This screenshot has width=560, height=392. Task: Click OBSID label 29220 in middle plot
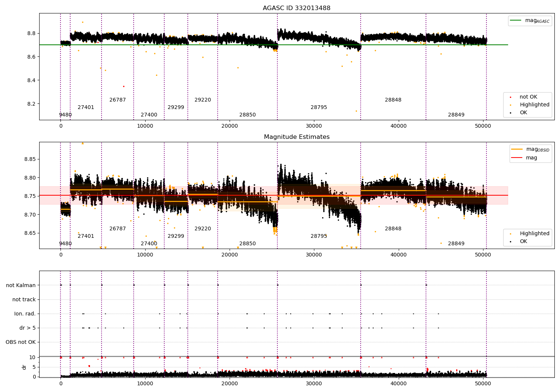(203, 229)
